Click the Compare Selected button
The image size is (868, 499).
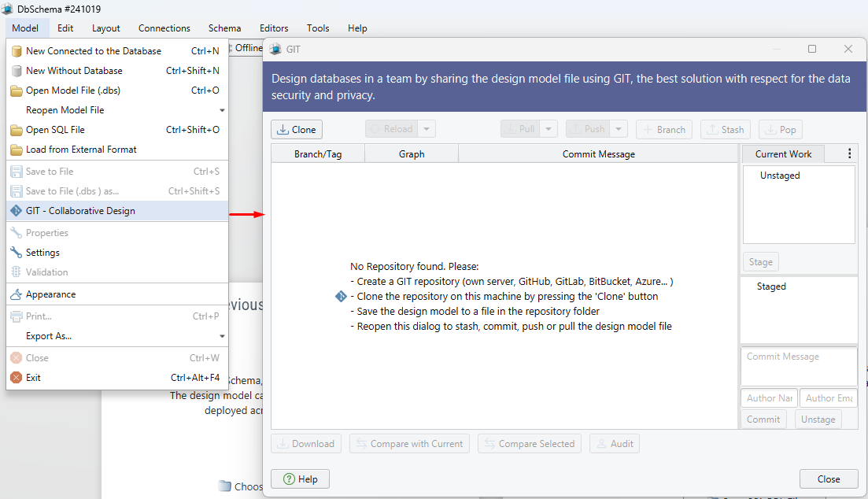pos(530,444)
